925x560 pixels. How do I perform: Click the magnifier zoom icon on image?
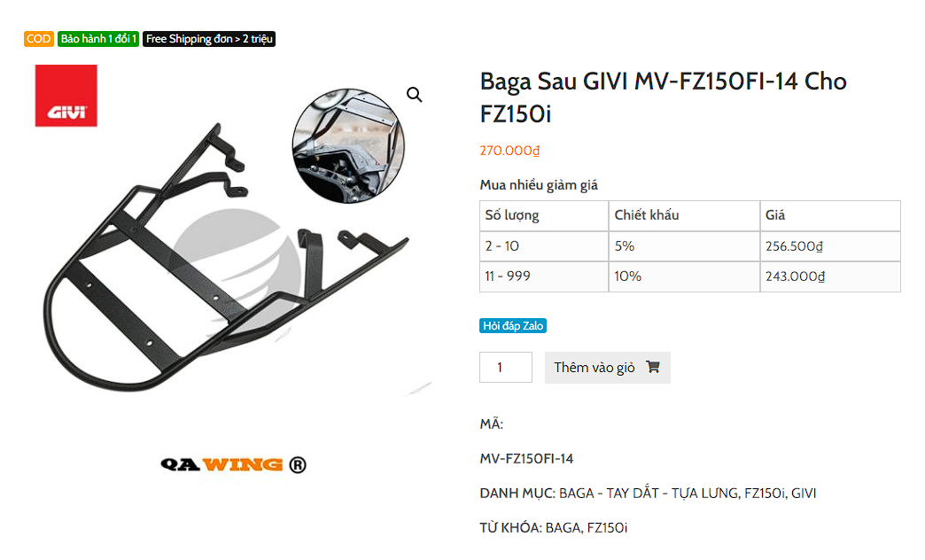click(x=414, y=95)
